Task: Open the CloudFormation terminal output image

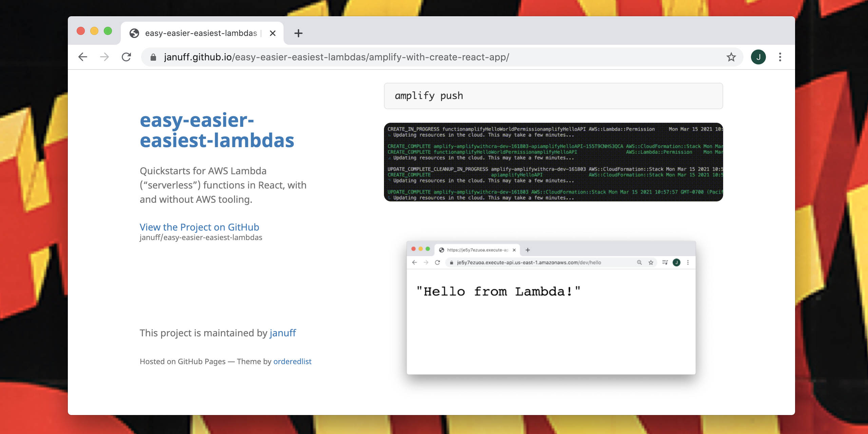Action: (x=553, y=162)
